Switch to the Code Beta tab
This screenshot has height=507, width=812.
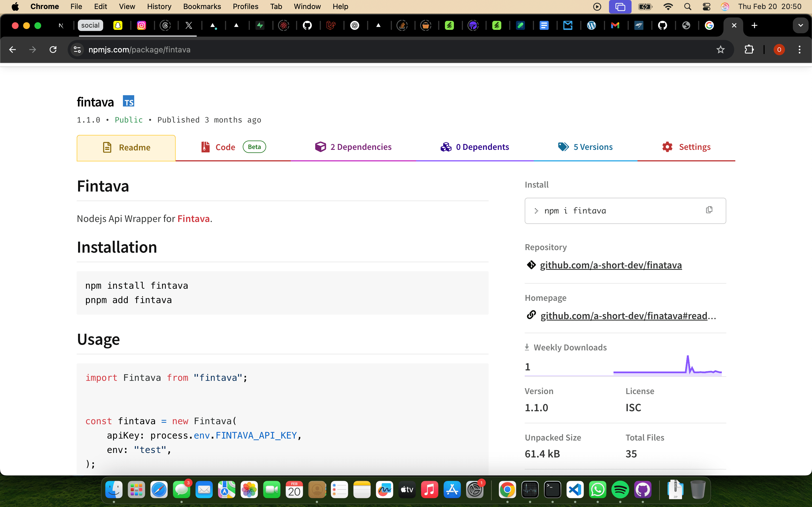(224, 147)
